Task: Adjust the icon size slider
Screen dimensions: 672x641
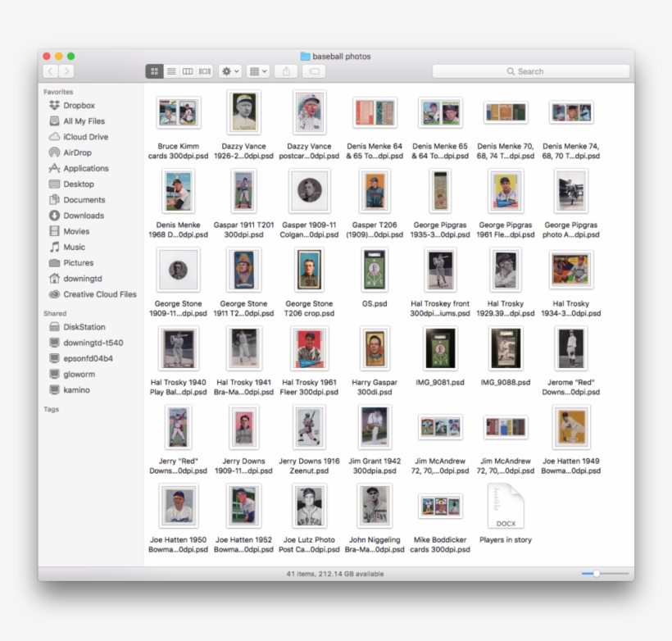Action: (597, 574)
